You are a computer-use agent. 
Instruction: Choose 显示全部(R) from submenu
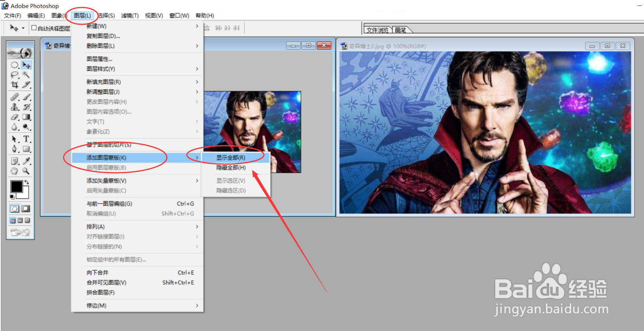coord(235,157)
